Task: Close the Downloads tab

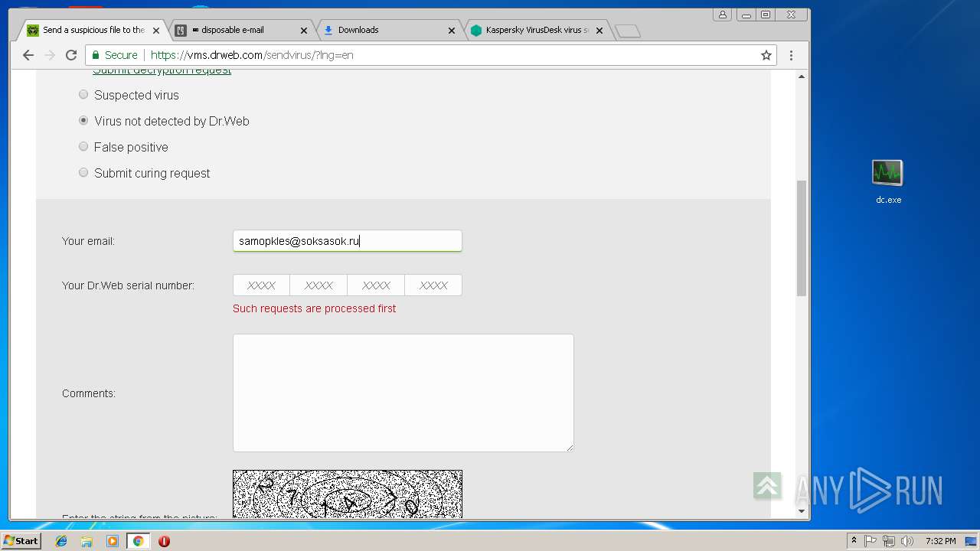Action: click(x=452, y=31)
